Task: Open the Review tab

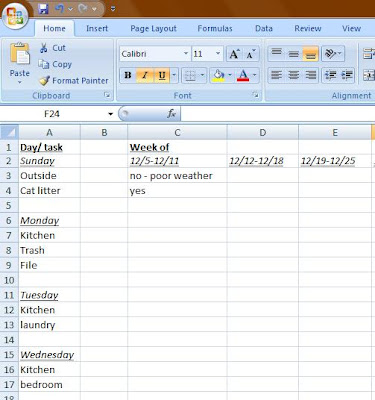Action: 308,29
